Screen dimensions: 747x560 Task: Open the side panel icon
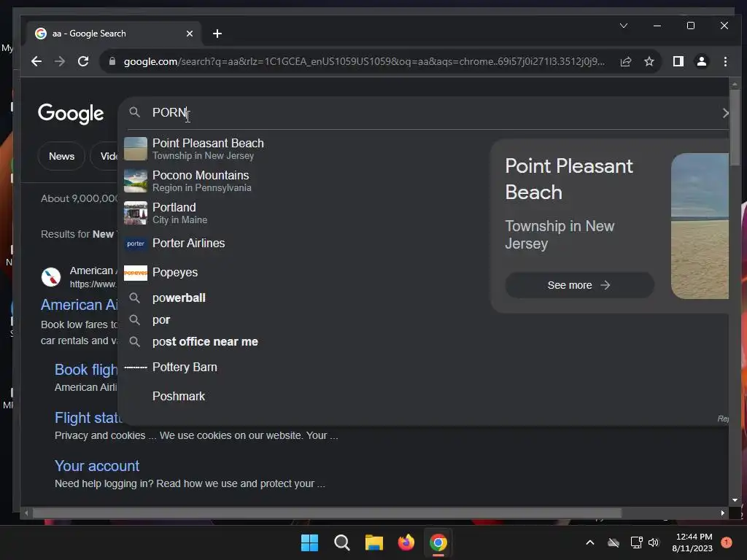click(678, 61)
